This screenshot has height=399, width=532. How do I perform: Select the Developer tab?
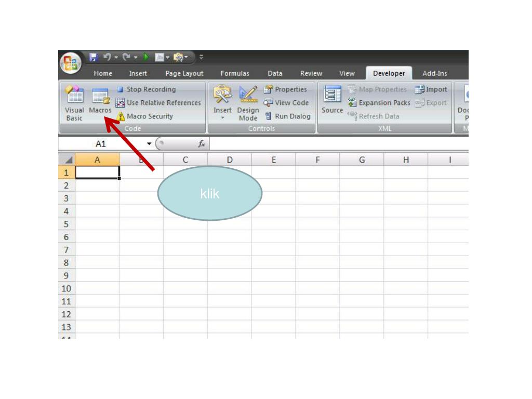(x=389, y=73)
